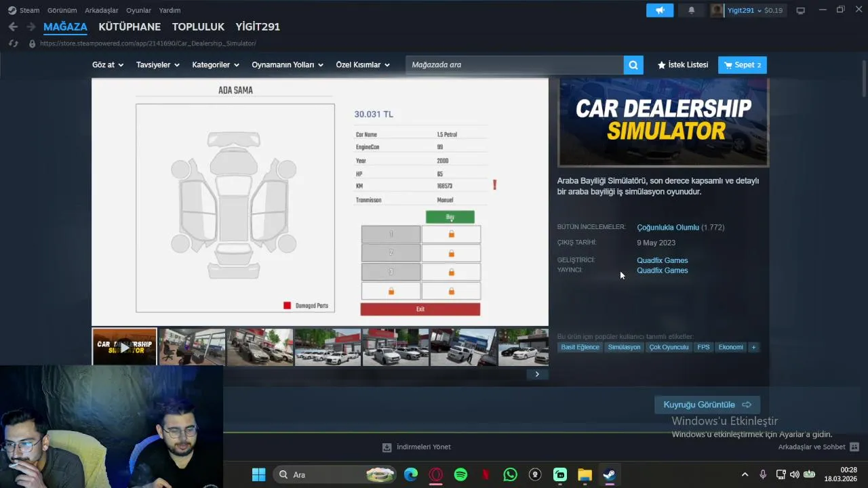Click the Quadfix Games developer link
The width and height of the screenshot is (868, 488).
click(662, 260)
